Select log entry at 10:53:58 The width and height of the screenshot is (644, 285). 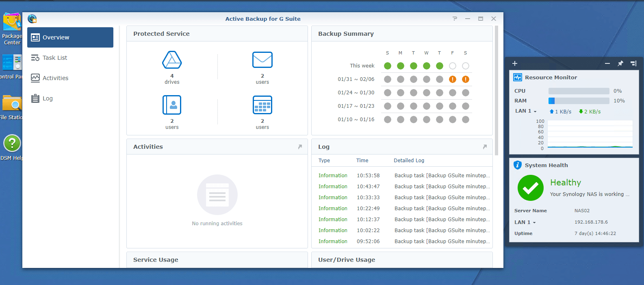[402, 176]
